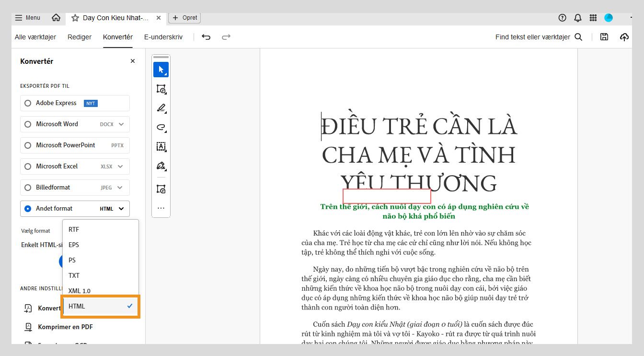Click the notifications bell icon
The width and height of the screenshot is (644, 356).
point(577,17)
